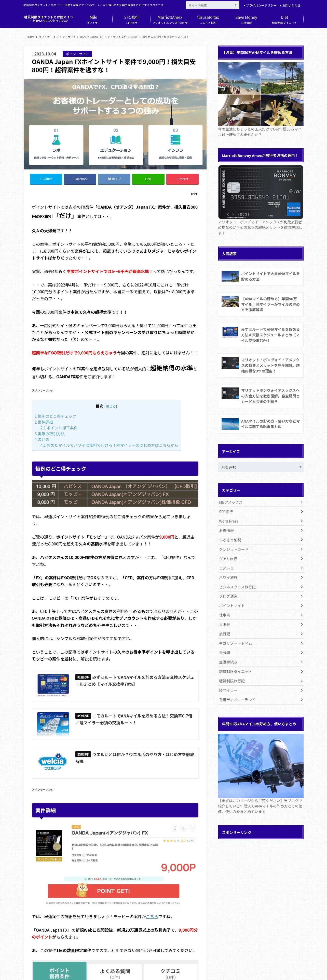Click the エデュケーション book icon in the banner

tap(116, 140)
